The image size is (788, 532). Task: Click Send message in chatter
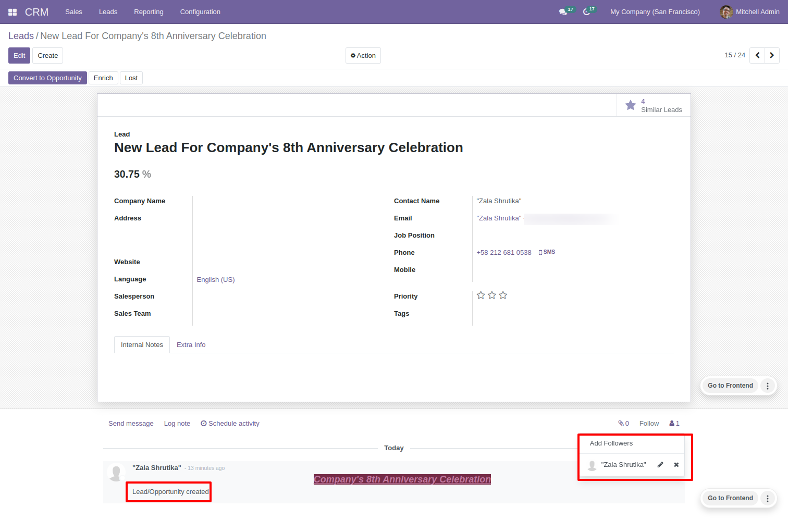pyautogui.click(x=131, y=424)
